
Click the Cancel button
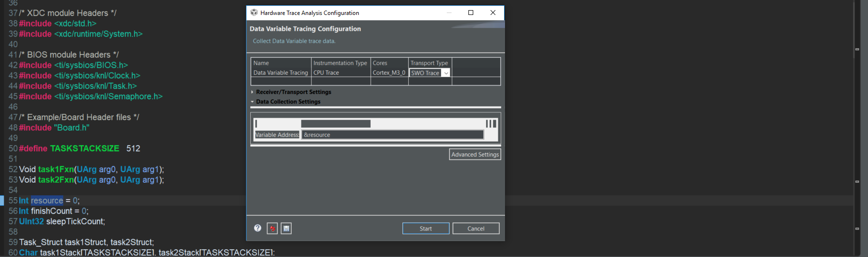click(476, 229)
